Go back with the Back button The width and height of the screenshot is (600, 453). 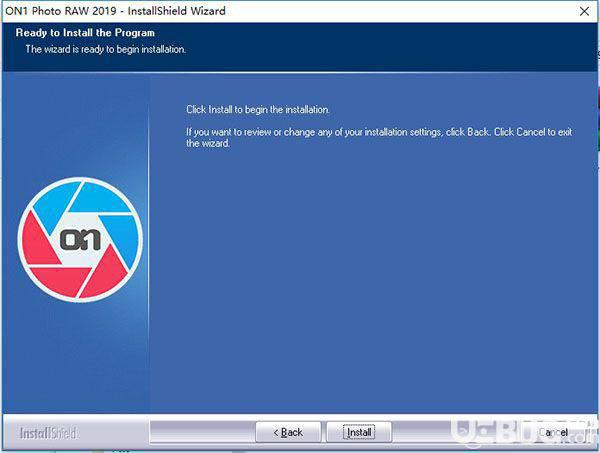pos(288,432)
